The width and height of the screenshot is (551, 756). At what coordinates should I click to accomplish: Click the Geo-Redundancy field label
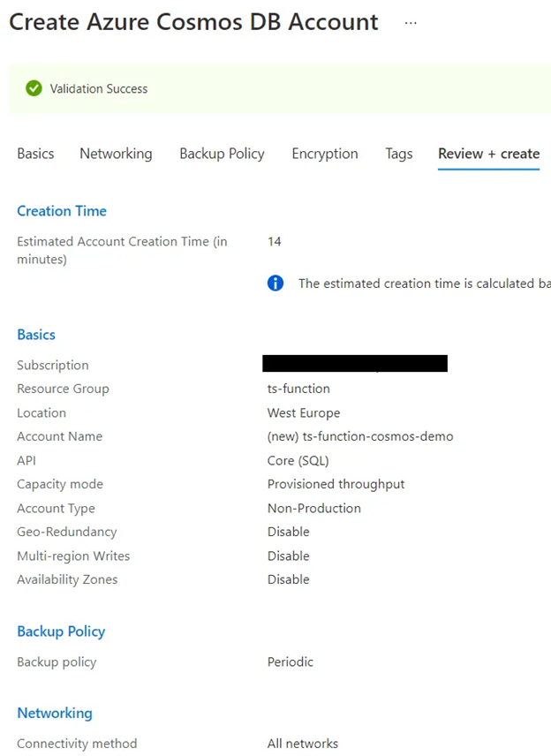(x=67, y=532)
